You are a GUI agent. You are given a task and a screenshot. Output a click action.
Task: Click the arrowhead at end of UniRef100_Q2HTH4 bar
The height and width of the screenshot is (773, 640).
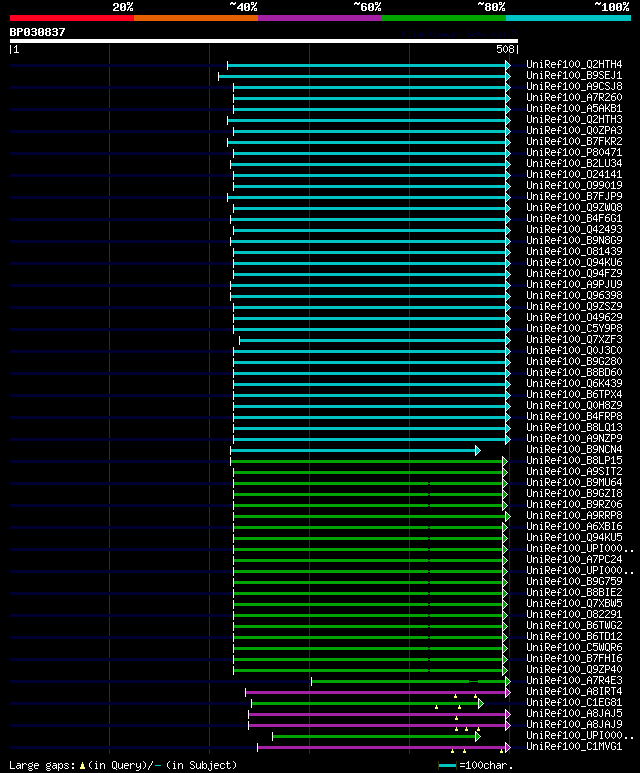[508, 65]
